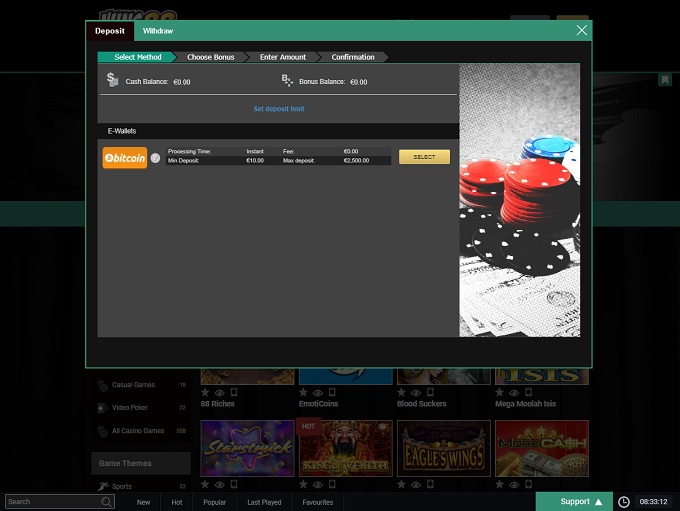Click the Cash Balance money icon

coord(113,80)
